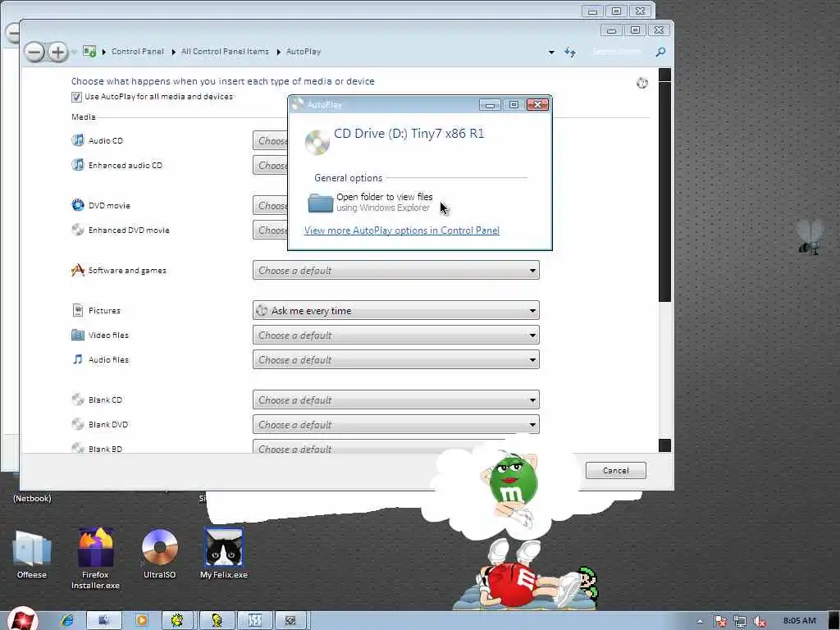The height and width of the screenshot is (630, 840).
Task: Click the Control Panel address bar icon
Action: point(89,52)
